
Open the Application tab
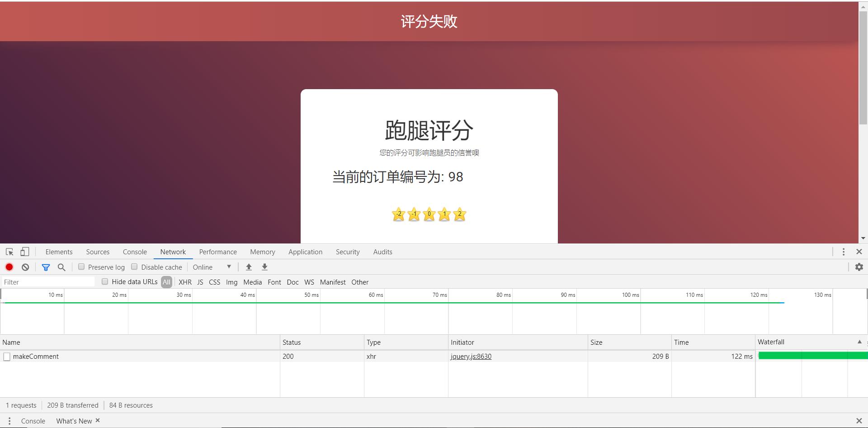tap(306, 252)
